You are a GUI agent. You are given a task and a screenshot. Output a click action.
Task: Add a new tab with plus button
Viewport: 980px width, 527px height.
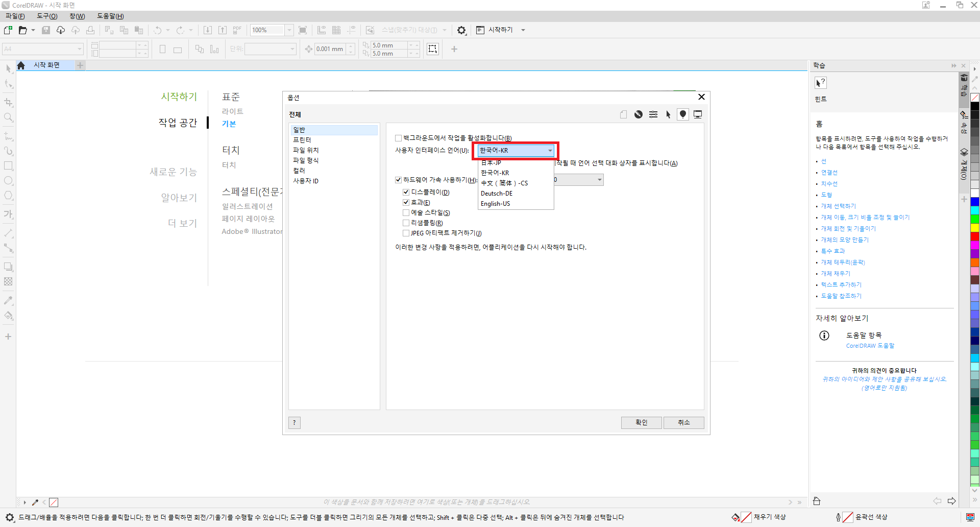point(80,65)
